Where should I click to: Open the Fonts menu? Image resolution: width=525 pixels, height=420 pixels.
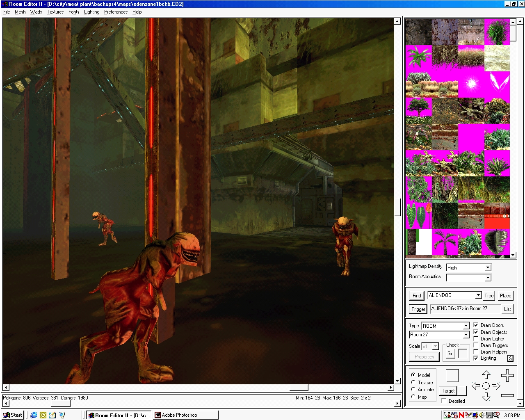(x=74, y=12)
